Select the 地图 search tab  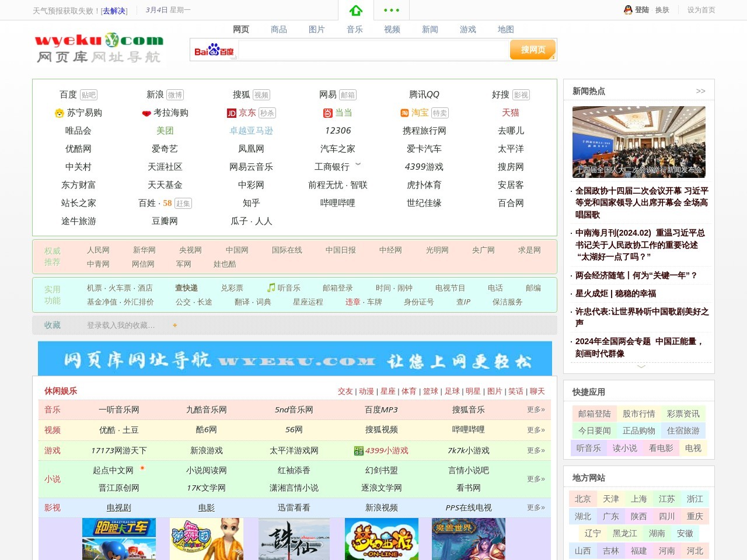tap(506, 29)
